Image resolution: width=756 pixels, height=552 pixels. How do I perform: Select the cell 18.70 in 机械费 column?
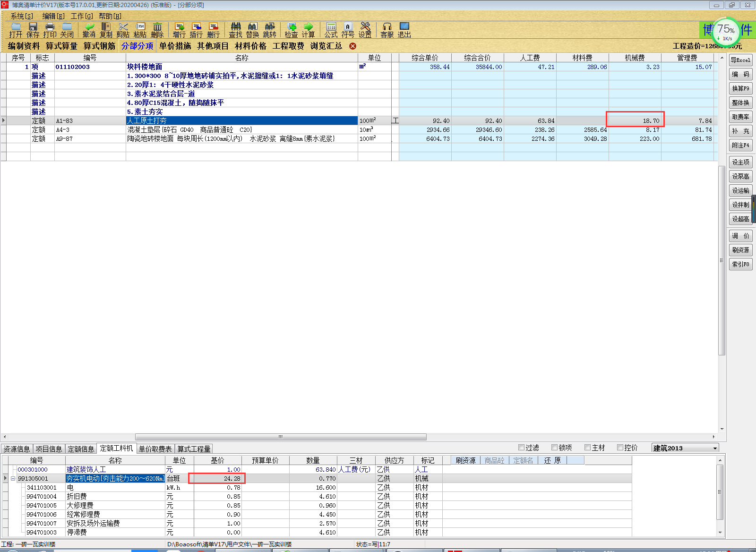[635, 121]
